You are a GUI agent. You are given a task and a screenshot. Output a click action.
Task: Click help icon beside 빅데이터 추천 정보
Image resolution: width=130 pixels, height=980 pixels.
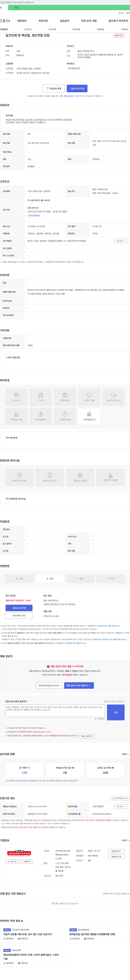(x=22, y=921)
